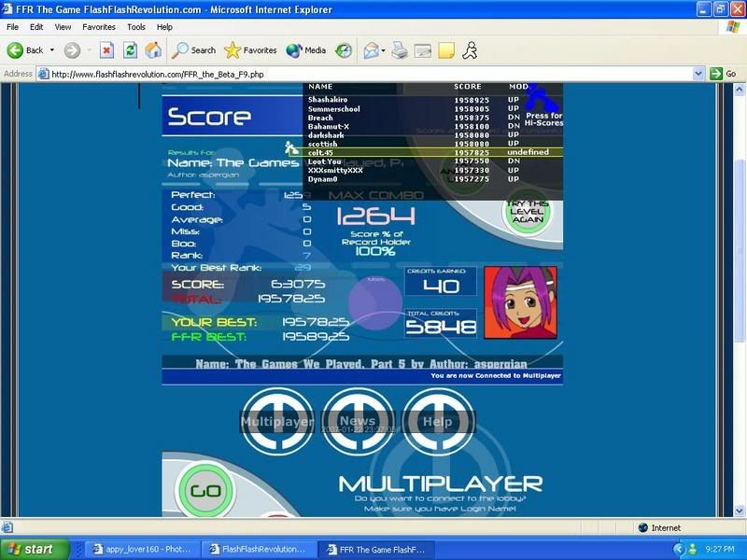
Task: Open the History icon in the toolbar
Action: pos(344,50)
